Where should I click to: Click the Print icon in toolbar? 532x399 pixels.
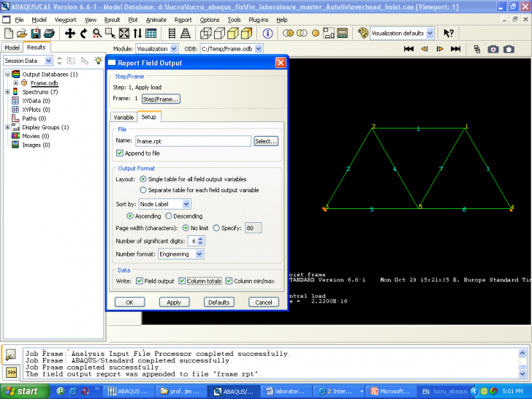click(48, 34)
